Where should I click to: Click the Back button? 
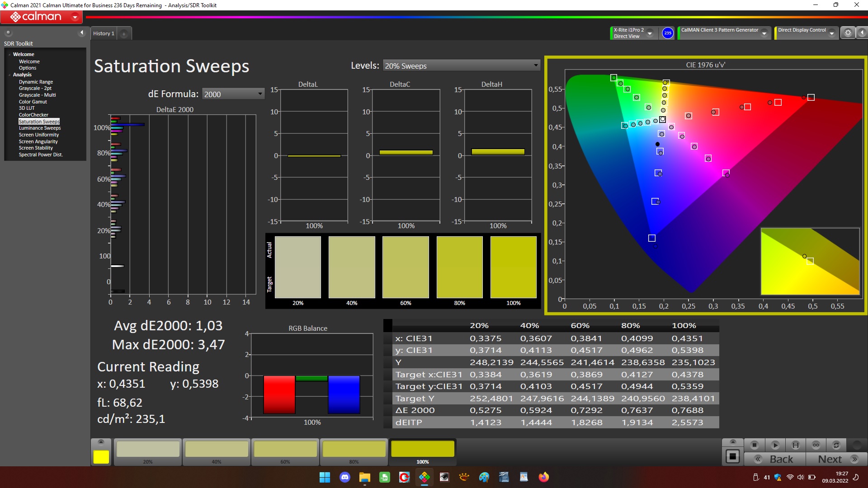(x=775, y=459)
